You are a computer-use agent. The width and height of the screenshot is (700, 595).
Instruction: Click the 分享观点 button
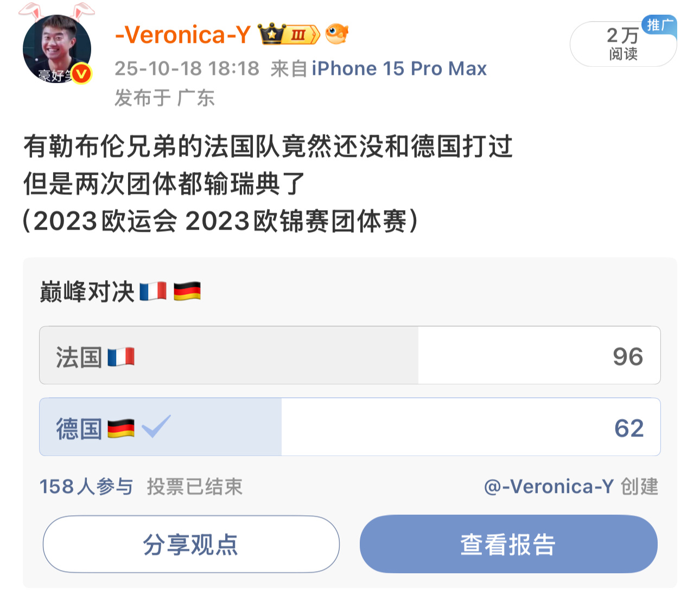tap(191, 544)
